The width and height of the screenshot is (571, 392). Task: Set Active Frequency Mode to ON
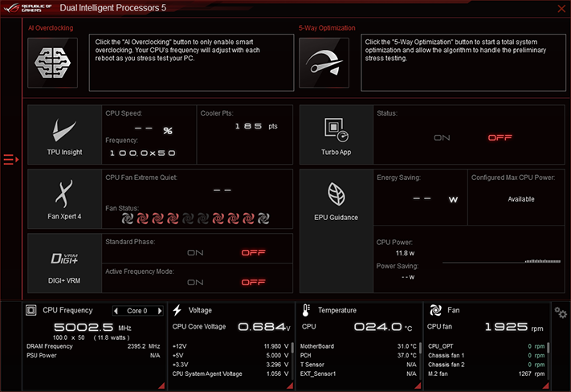(195, 282)
